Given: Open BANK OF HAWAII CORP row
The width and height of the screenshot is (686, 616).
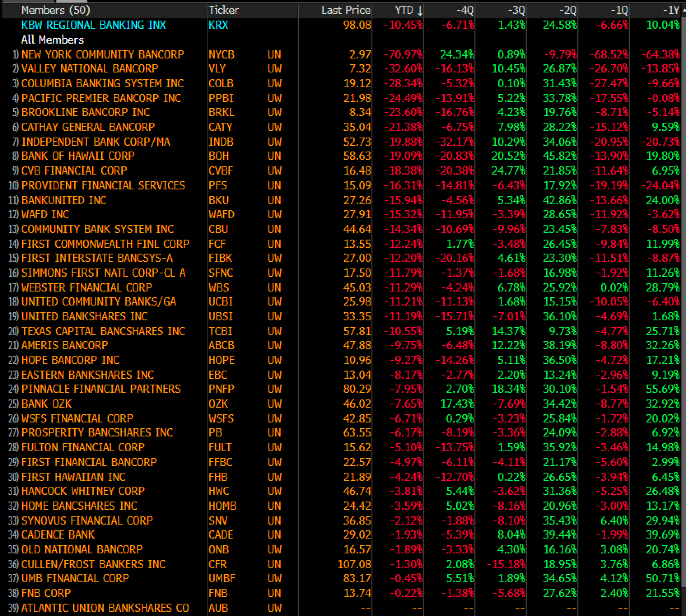Looking at the screenshot, I should click(x=342, y=156).
